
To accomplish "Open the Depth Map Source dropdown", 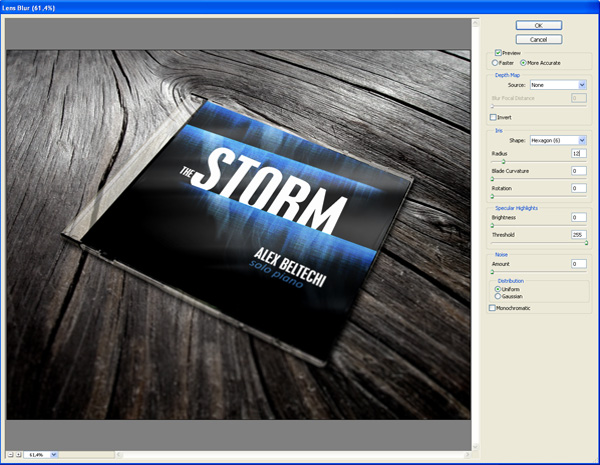I will click(x=558, y=85).
